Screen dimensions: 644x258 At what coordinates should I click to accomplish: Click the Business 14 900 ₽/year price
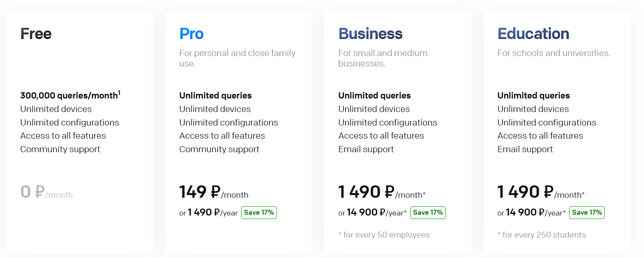tap(376, 213)
